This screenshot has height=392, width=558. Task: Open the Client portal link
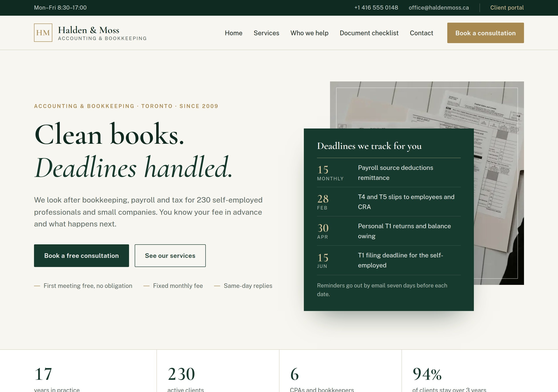pyautogui.click(x=507, y=8)
